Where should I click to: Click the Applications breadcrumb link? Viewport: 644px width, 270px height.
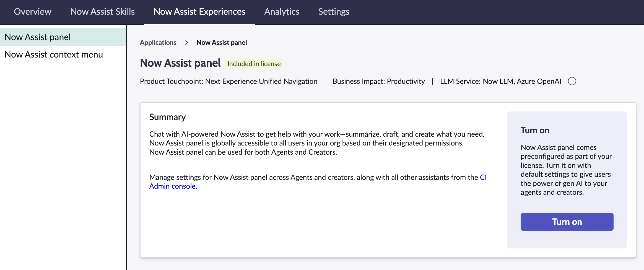tap(158, 43)
